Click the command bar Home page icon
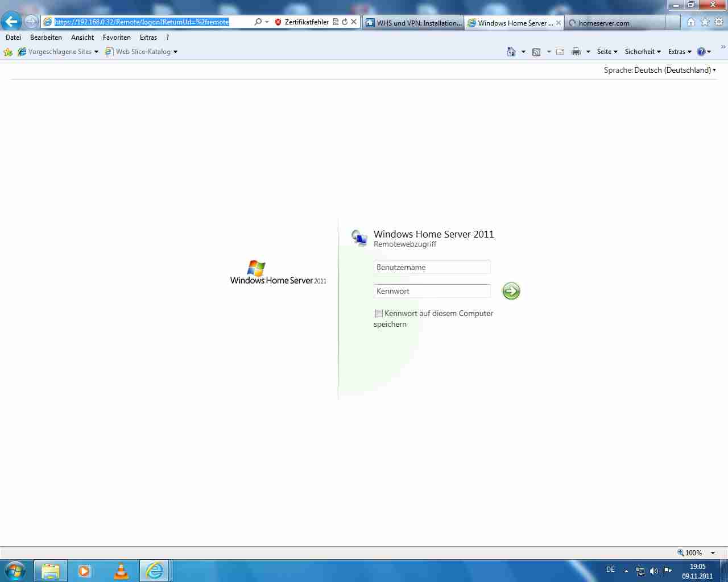This screenshot has height=582, width=728. click(511, 52)
